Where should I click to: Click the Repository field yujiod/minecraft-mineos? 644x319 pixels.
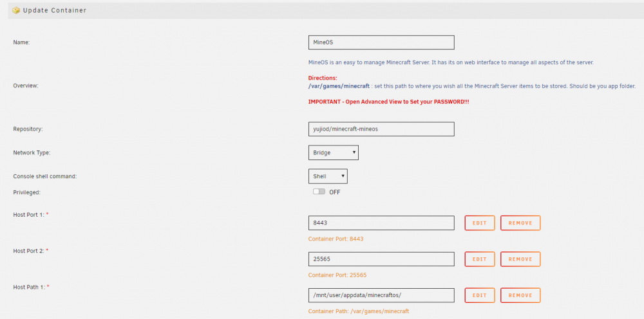pos(381,129)
